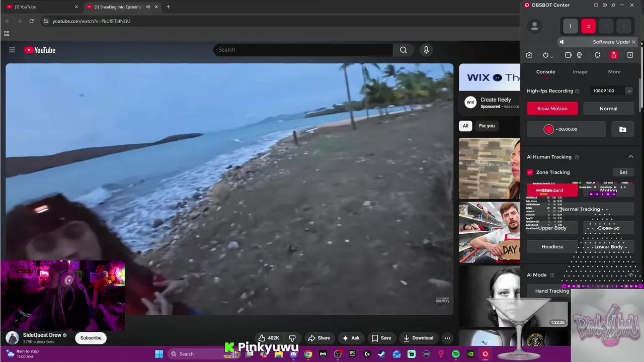The height and width of the screenshot is (362, 644).
Task: Click the red highlighted OBSBOT remote icon
Action: 614,55
